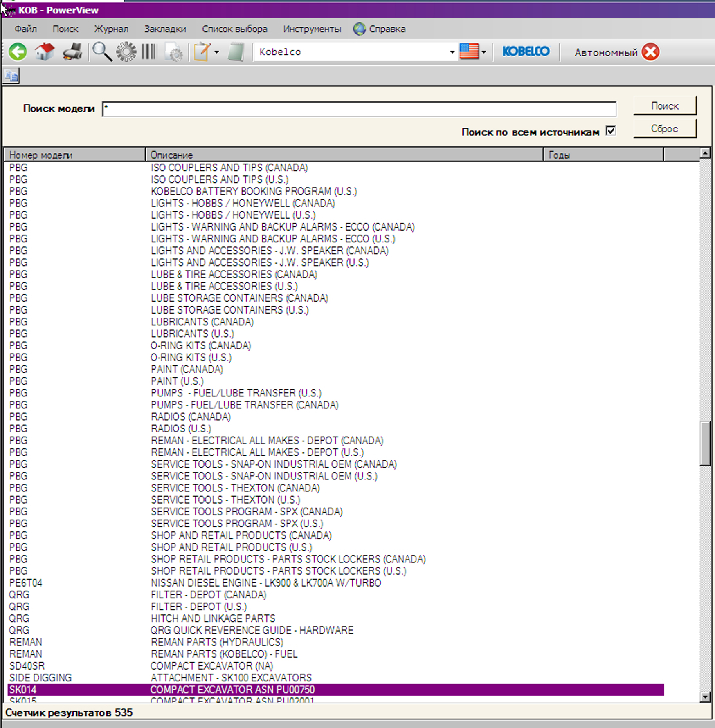Sort by Описание column header

pyautogui.click(x=344, y=155)
